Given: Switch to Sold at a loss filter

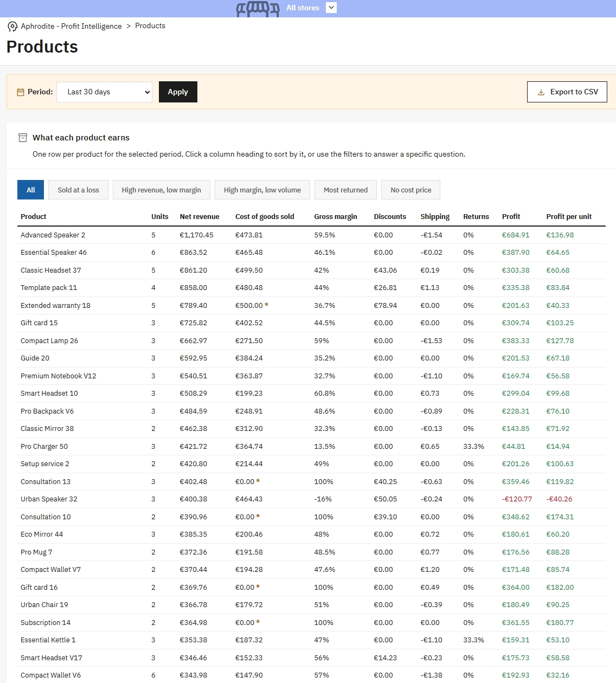Looking at the screenshot, I should pos(79,190).
